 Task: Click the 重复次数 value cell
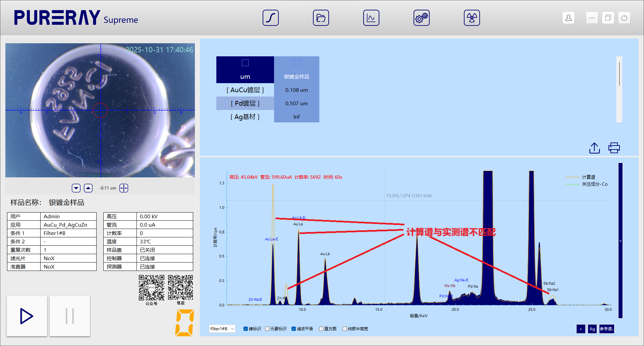(68, 250)
